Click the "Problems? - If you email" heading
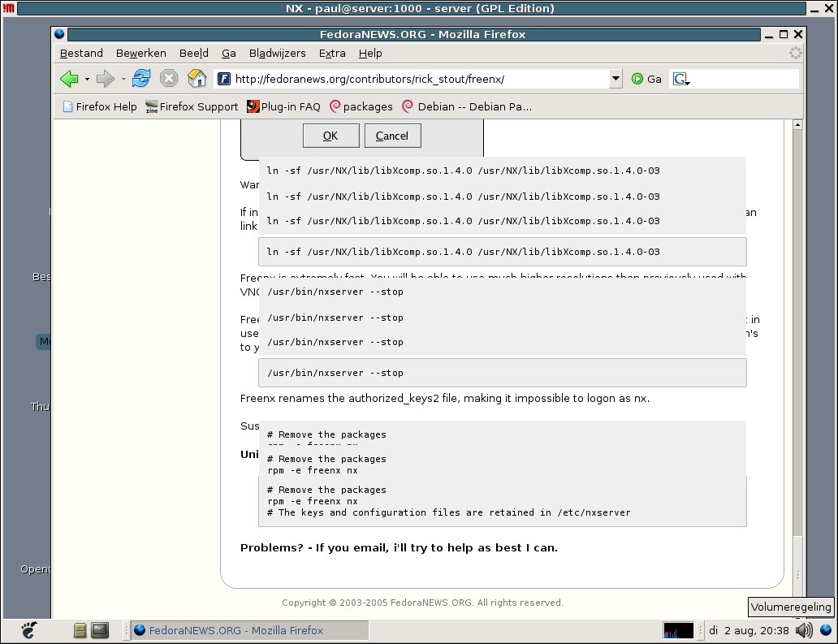 pyautogui.click(x=399, y=548)
